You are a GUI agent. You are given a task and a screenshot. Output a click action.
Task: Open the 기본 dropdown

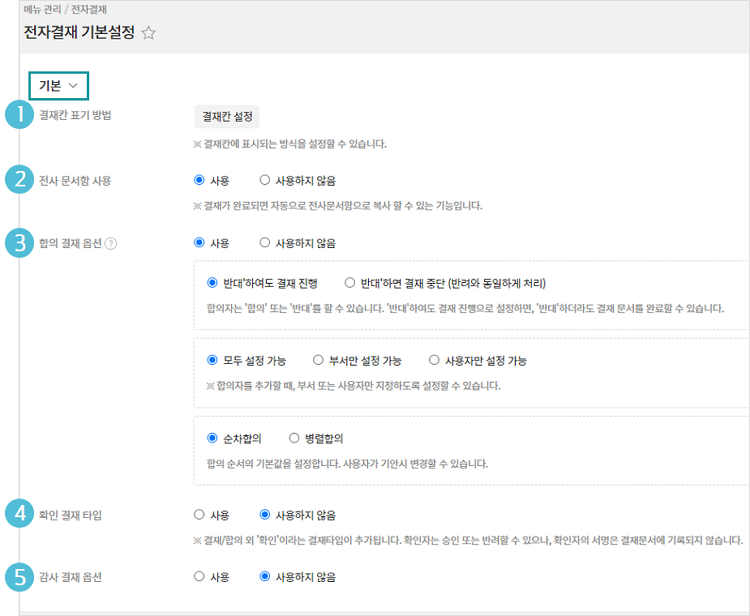point(58,86)
